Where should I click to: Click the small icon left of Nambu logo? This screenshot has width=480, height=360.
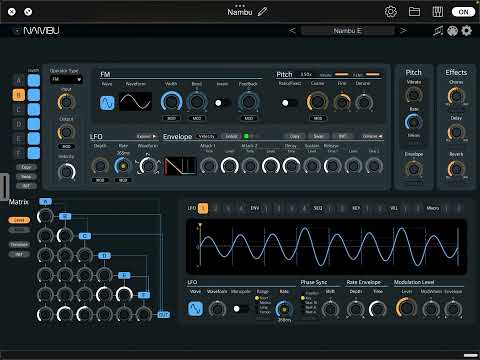coord(16,31)
